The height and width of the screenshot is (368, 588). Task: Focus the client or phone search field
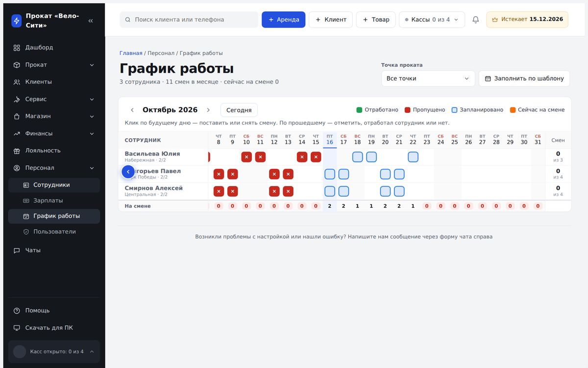click(x=189, y=20)
